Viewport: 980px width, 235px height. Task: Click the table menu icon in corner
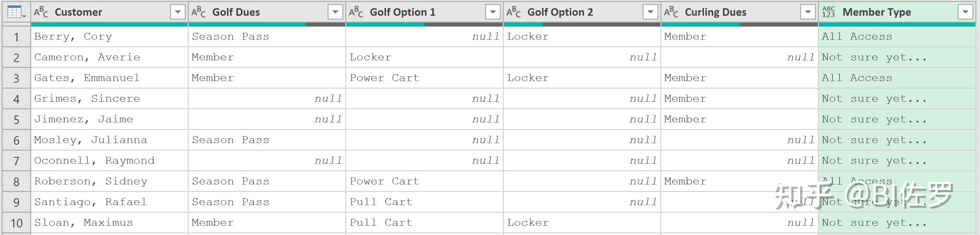[x=16, y=12]
